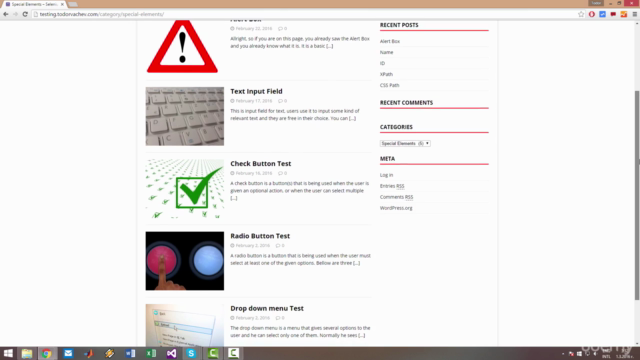Open the Windows Start menu

click(x=8, y=353)
